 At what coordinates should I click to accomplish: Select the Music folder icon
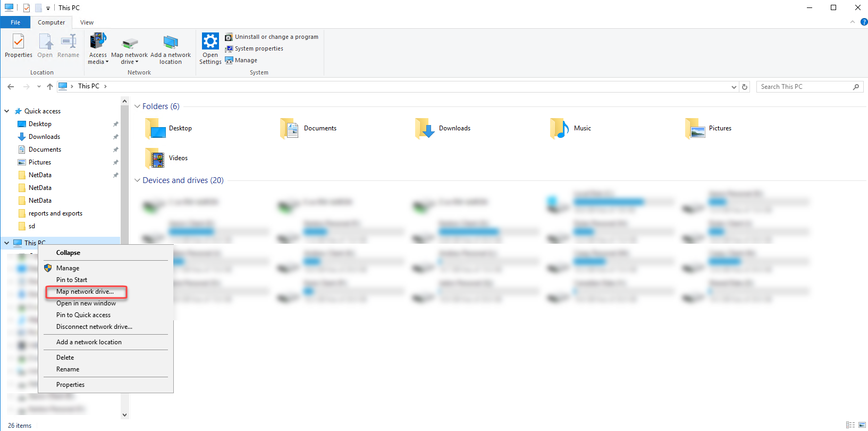click(x=560, y=128)
